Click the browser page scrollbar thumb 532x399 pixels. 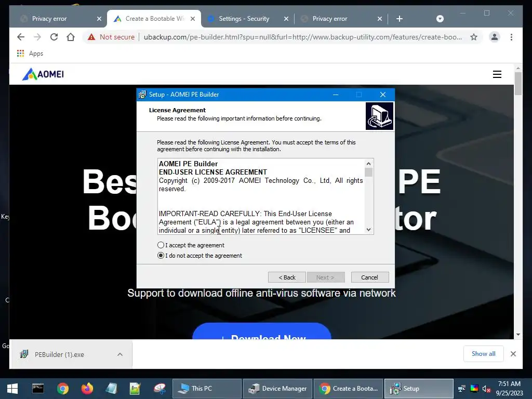(518, 84)
